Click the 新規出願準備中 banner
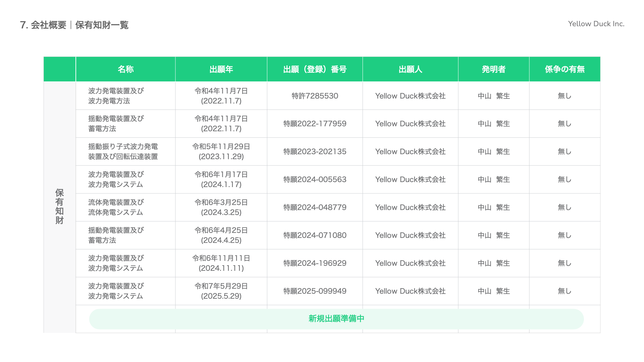Image resolution: width=644 pixels, height=362 pixels. click(336, 319)
